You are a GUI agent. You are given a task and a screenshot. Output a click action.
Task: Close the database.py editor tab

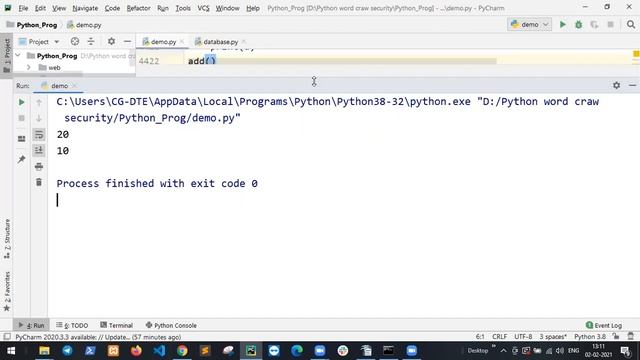(244, 42)
